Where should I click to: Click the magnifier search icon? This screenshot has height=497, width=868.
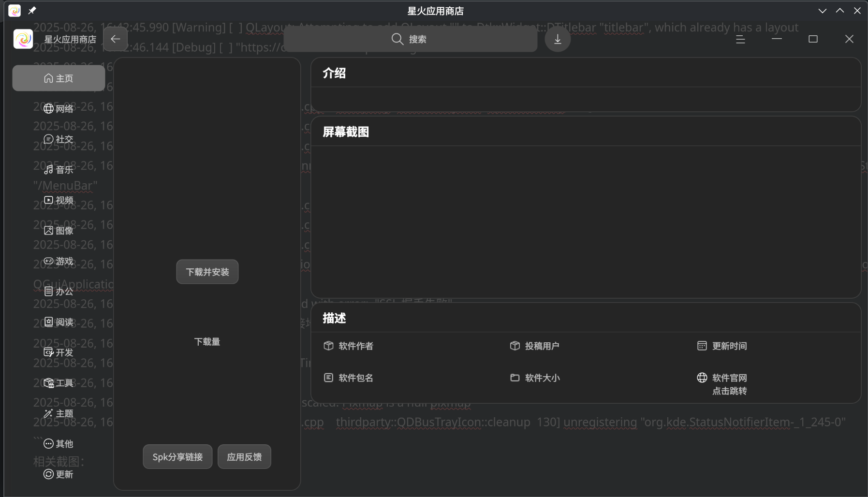(x=397, y=39)
